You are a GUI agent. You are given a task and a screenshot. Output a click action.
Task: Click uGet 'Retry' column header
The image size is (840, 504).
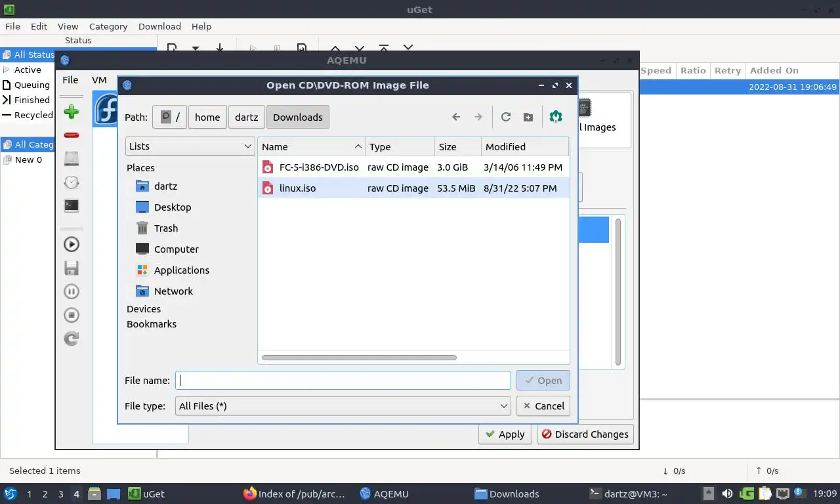(x=727, y=70)
